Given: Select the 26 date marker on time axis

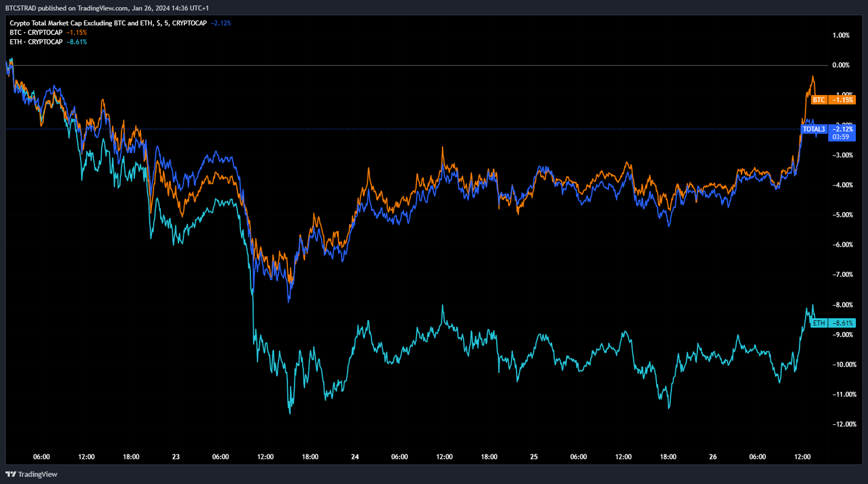Looking at the screenshot, I should tap(712, 457).
